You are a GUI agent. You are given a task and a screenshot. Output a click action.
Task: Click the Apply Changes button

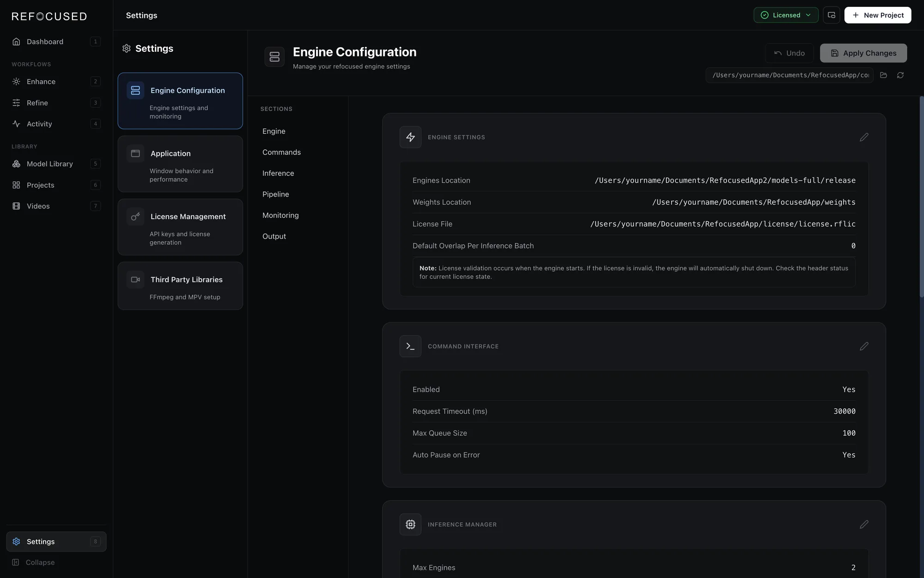click(x=863, y=53)
